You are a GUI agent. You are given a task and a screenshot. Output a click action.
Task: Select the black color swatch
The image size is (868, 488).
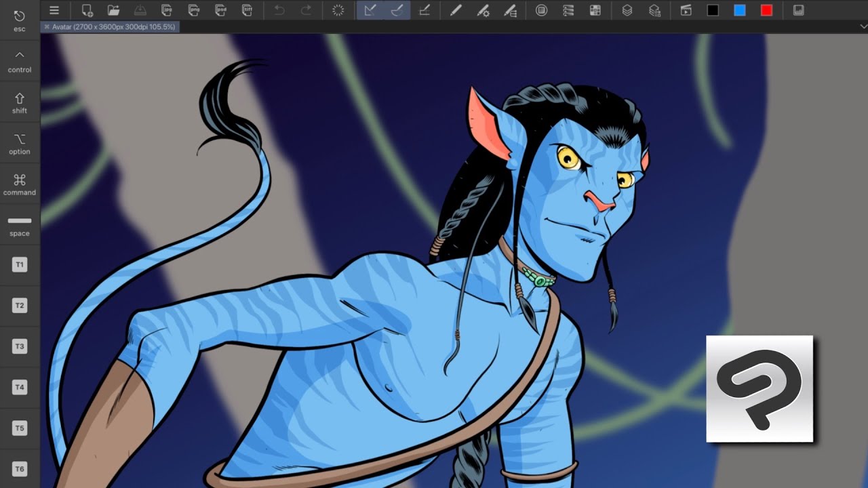pyautogui.click(x=713, y=10)
